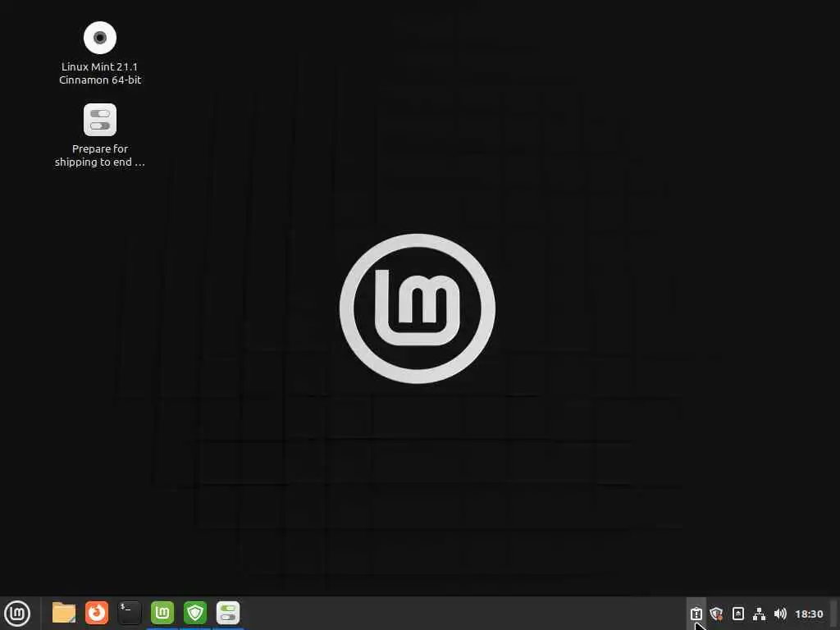Open the wired network tray icon
The width and height of the screenshot is (840, 630).
click(759, 614)
